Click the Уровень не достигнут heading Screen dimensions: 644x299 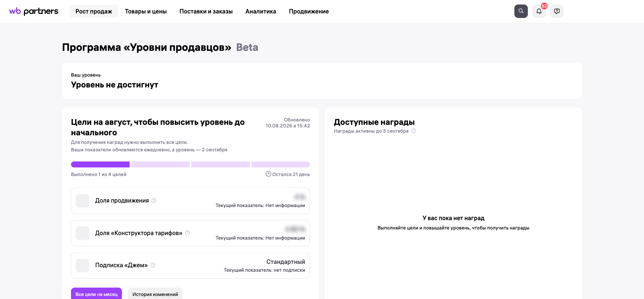115,85
